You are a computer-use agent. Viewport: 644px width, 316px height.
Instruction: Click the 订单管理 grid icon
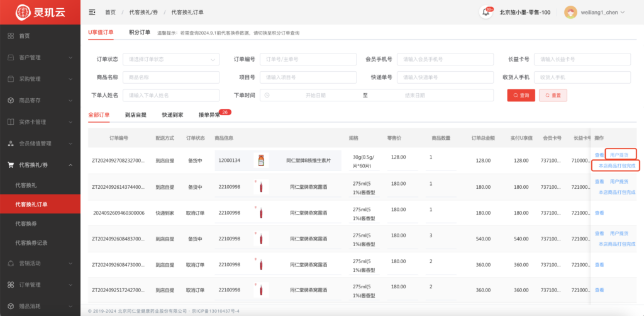(11, 285)
